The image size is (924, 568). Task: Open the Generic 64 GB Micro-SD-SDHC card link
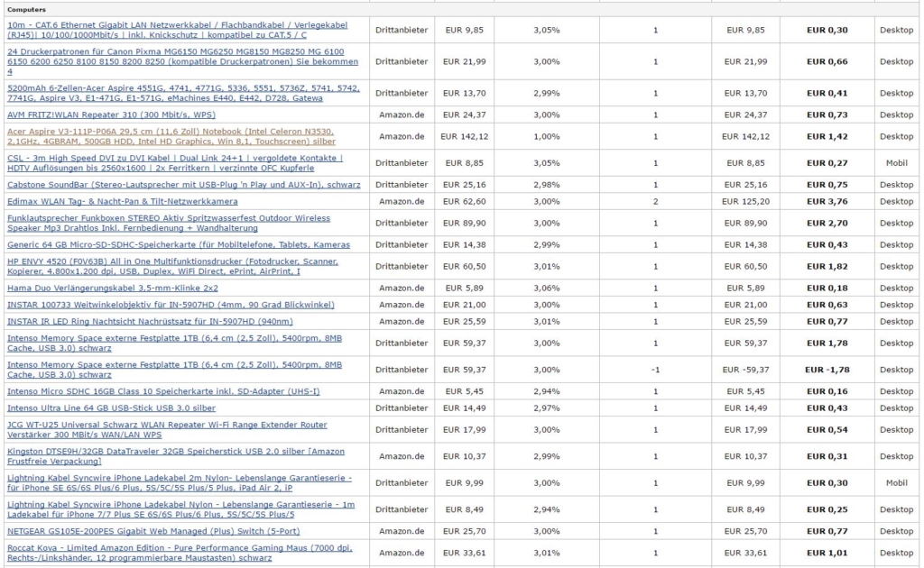tap(179, 245)
